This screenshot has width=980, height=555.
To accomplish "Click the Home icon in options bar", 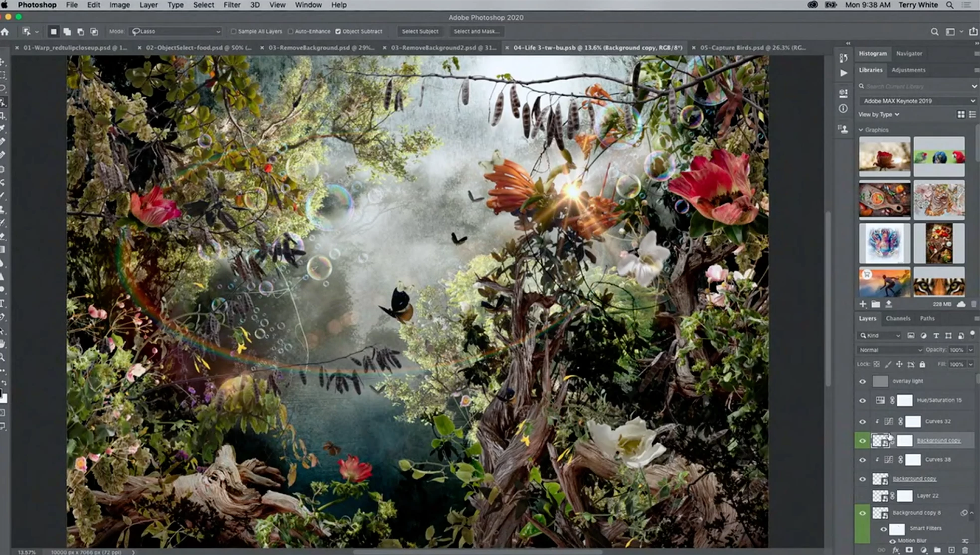I will [x=5, y=31].
